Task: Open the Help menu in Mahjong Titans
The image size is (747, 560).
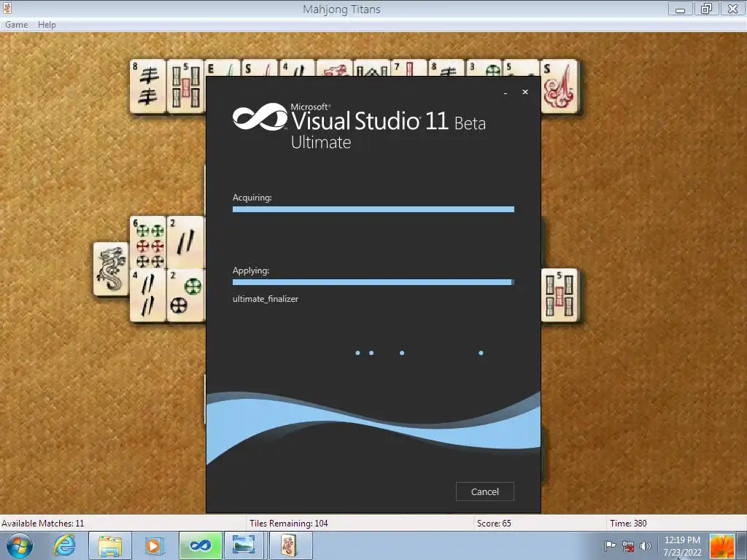Action: 47,25
